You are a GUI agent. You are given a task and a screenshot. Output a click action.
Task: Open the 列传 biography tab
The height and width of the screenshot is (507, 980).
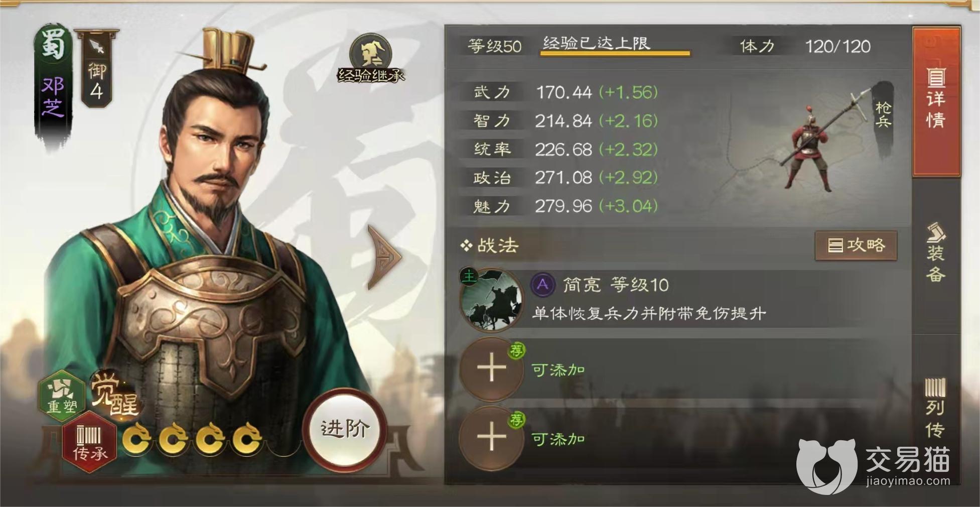click(x=936, y=408)
